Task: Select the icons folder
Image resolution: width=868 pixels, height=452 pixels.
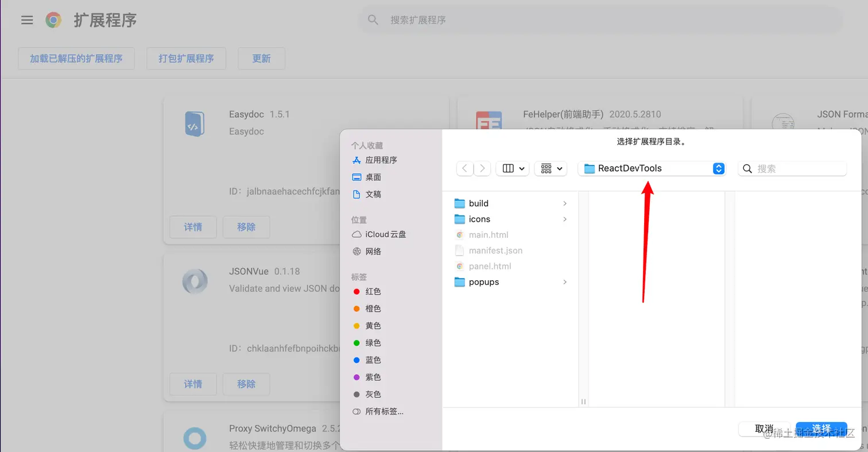Action: pyautogui.click(x=511, y=219)
